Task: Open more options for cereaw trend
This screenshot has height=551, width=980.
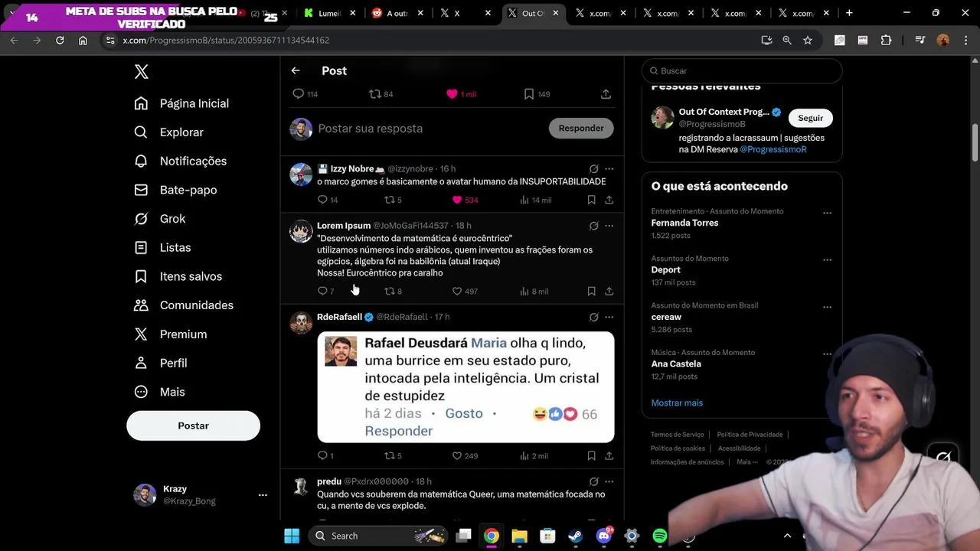Action: click(827, 307)
